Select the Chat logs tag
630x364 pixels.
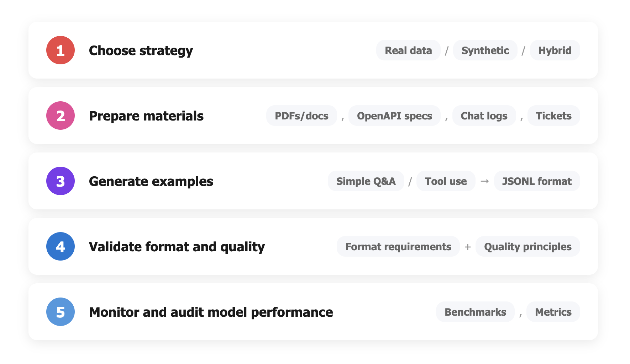pyautogui.click(x=484, y=116)
